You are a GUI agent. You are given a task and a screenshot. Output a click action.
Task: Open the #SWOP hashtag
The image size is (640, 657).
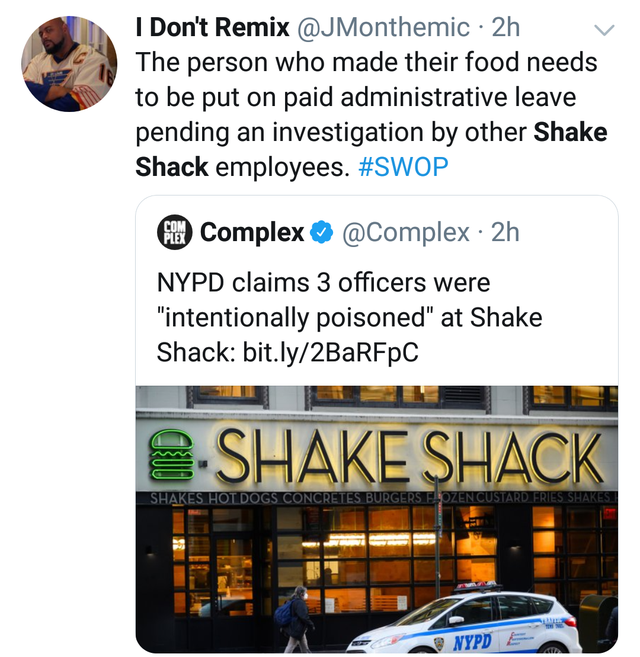pyautogui.click(x=403, y=166)
